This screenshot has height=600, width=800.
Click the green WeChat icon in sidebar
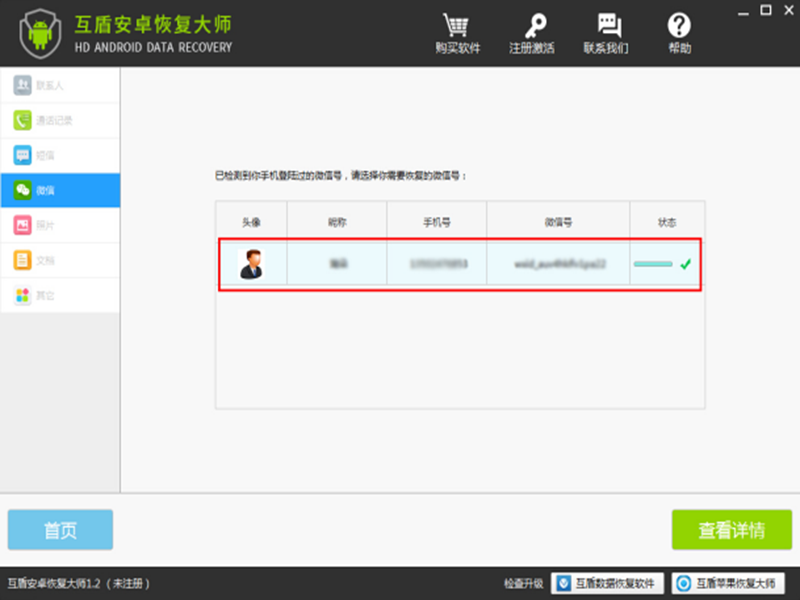(x=22, y=190)
